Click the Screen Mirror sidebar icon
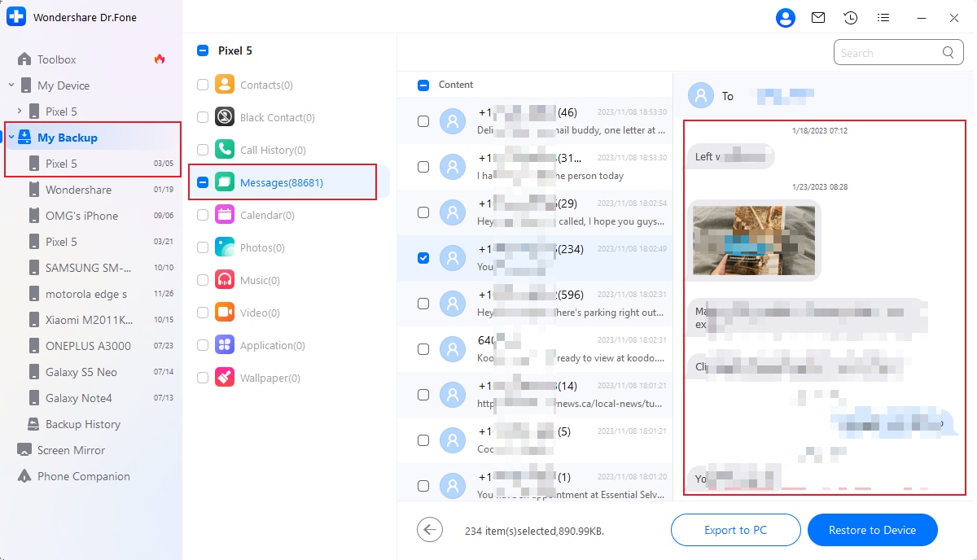Screen dimensions: 977x560 23,450
